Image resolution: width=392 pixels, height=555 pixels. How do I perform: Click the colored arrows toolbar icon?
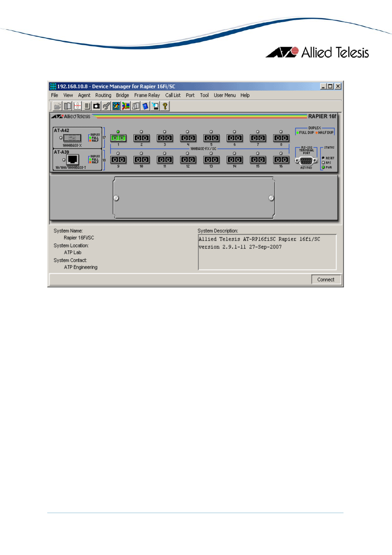tap(126, 106)
